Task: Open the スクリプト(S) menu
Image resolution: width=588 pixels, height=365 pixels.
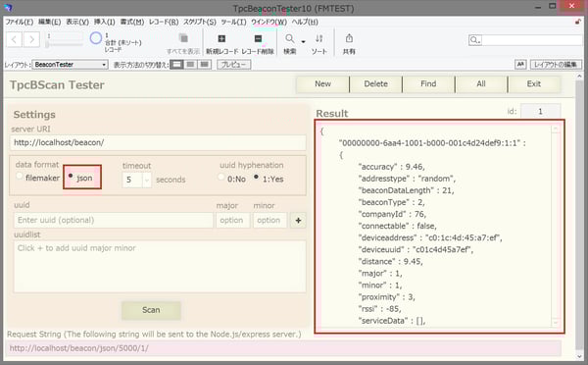Action: pyautogui.click(x=200, y=22)
